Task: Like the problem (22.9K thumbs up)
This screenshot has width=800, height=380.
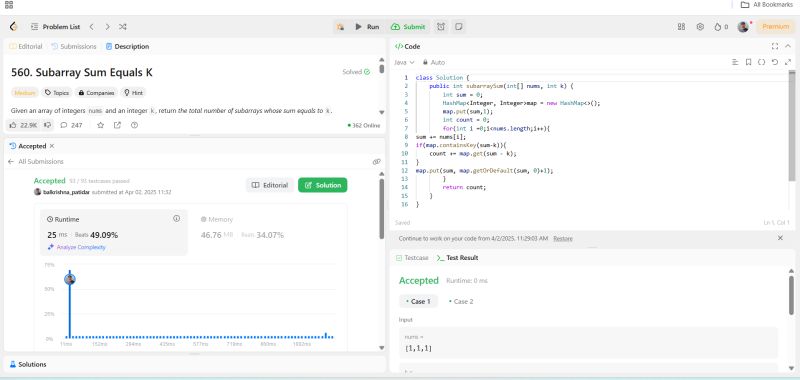Action: click(x=23, y=125)
